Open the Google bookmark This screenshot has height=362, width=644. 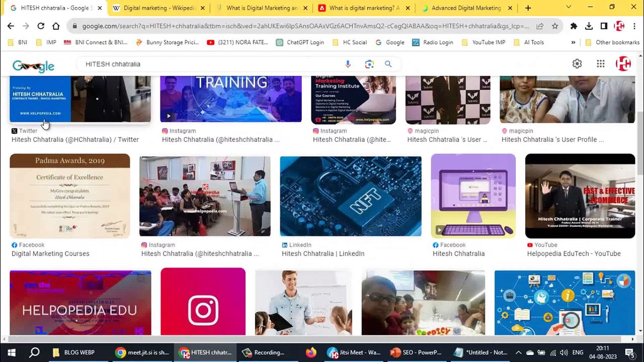(390, 42)
